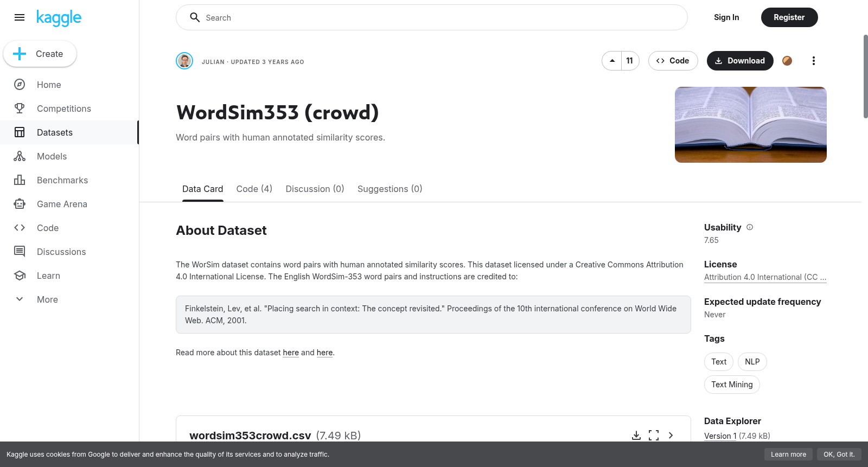Screen dimensions: 868x467
Task: Click the 7.65 usability score
Action: 711,240
